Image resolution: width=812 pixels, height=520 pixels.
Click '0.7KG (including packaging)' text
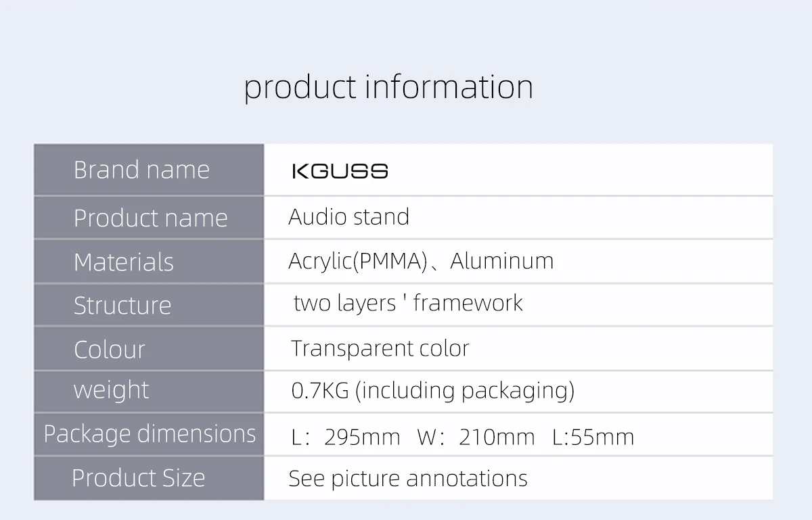(432, 390)
